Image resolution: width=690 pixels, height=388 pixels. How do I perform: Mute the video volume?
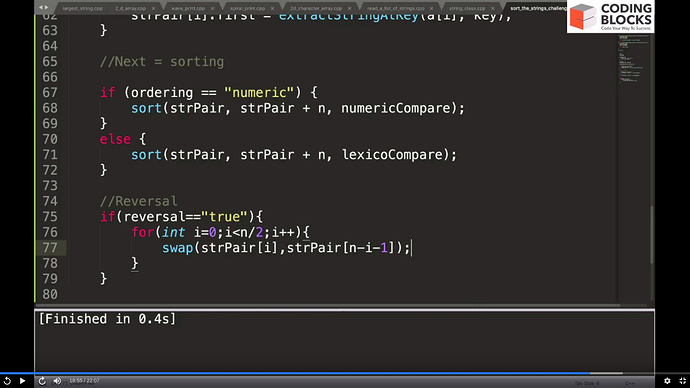[x=57, y=381]
